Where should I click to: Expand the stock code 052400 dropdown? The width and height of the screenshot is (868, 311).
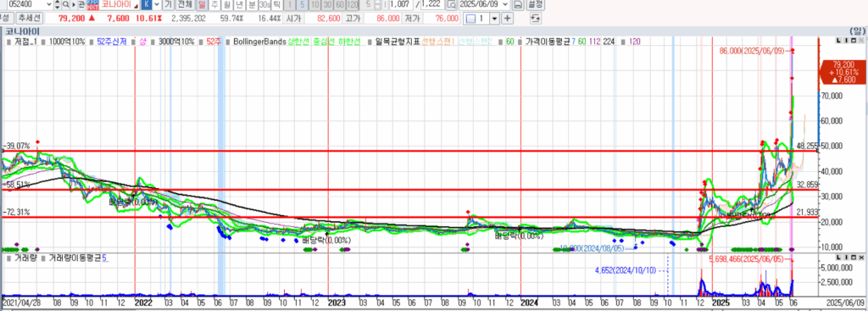pos(48,4)
